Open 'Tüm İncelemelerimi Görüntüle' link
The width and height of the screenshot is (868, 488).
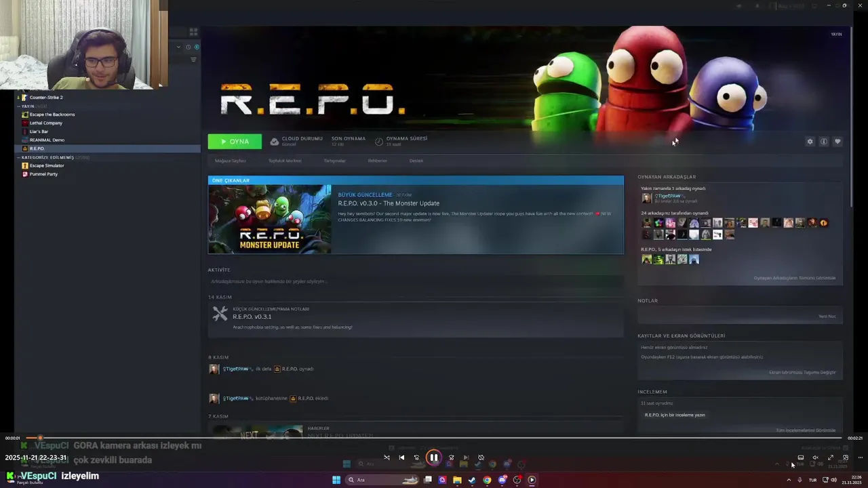click(x=806, y=430)
